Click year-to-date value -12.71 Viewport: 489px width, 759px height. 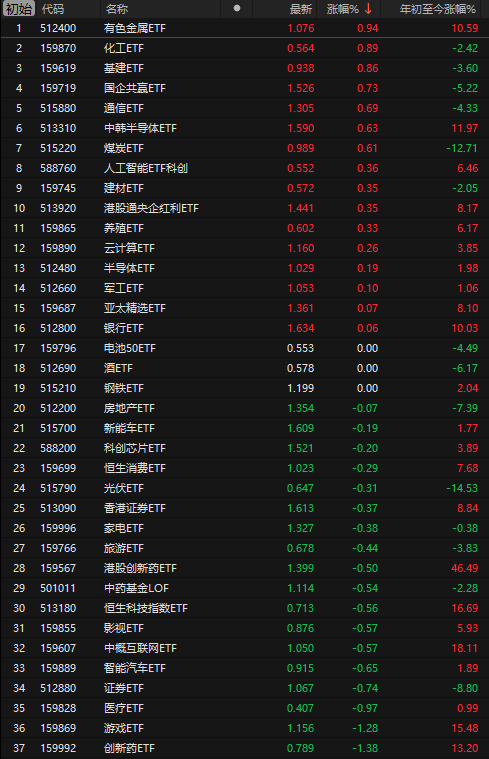pyautogui.click(x=462, y=148)
